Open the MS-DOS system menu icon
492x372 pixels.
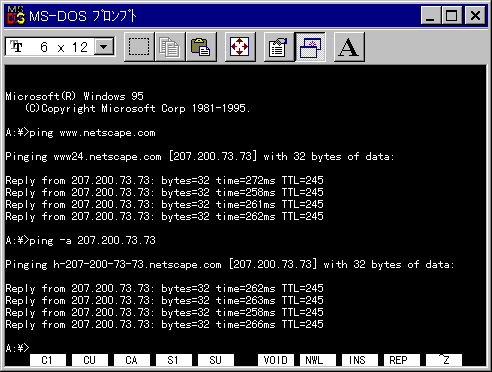[x=16, y=15]
